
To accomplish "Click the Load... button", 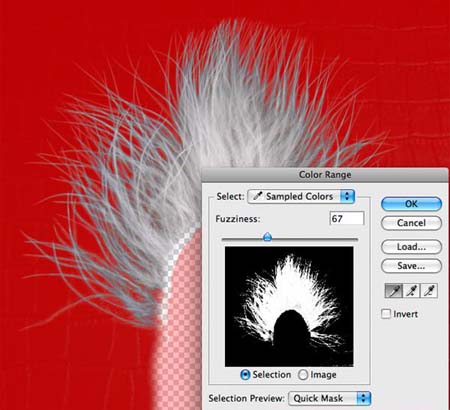I will click(411, 247).
